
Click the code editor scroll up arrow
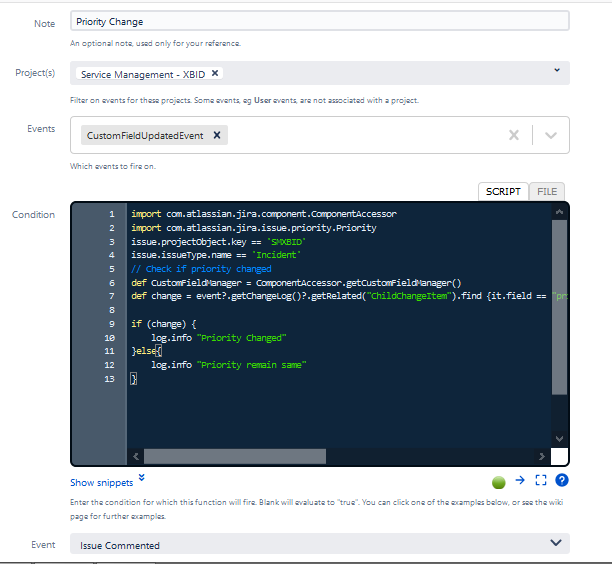pos(559,212)
